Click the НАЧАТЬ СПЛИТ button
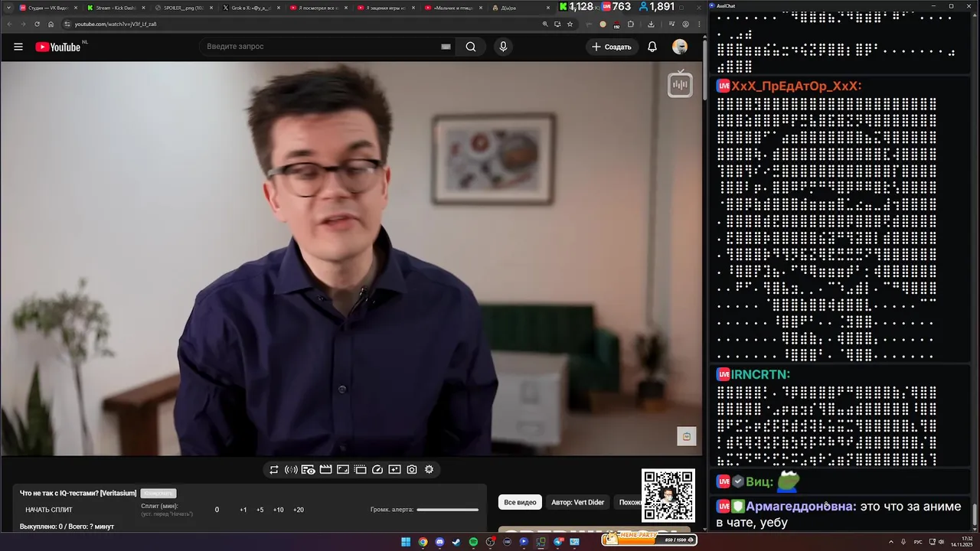Screen dimensions: 980x551 [x=49, y=510]
